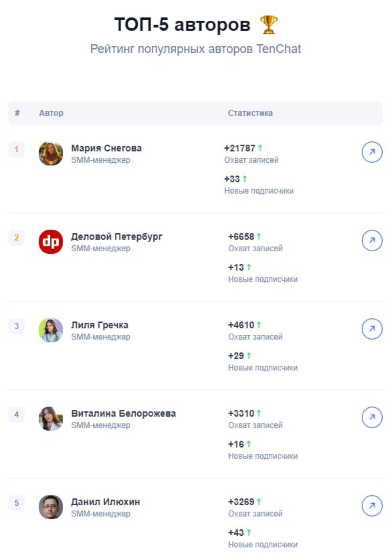Open Лиля Гречка profile arrow icon
Viewport: 392px width, 558px height.
tap(372, 329)
